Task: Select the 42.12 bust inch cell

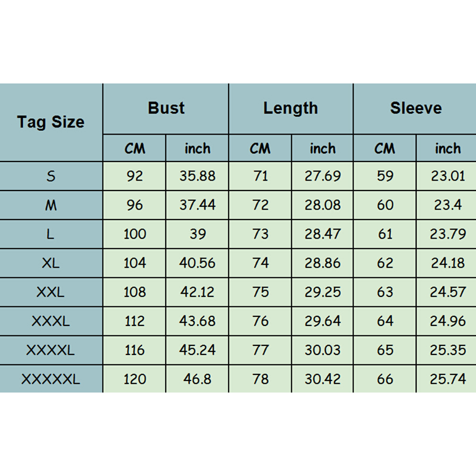Action: (x=197, y=292)
